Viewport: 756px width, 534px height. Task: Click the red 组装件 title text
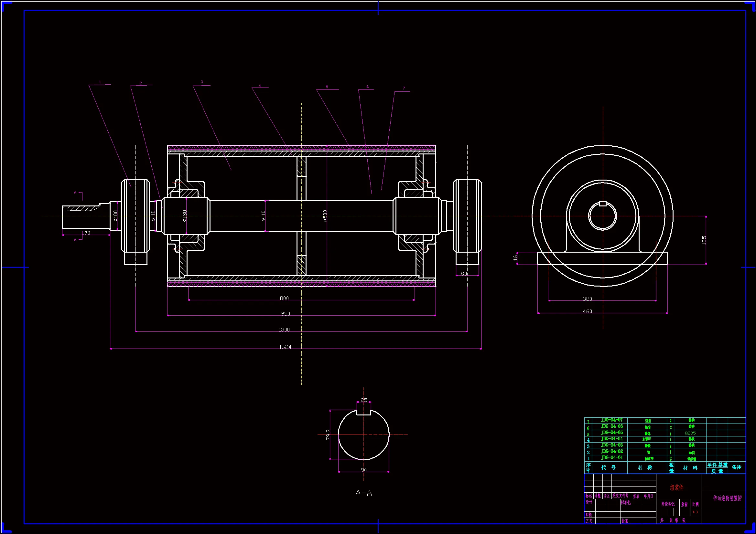[x=677, y=488]
